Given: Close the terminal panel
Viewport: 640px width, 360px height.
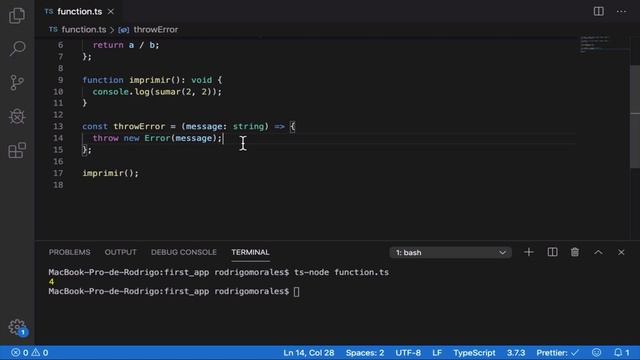Looking at the screenshot, I should coord(621,252).
